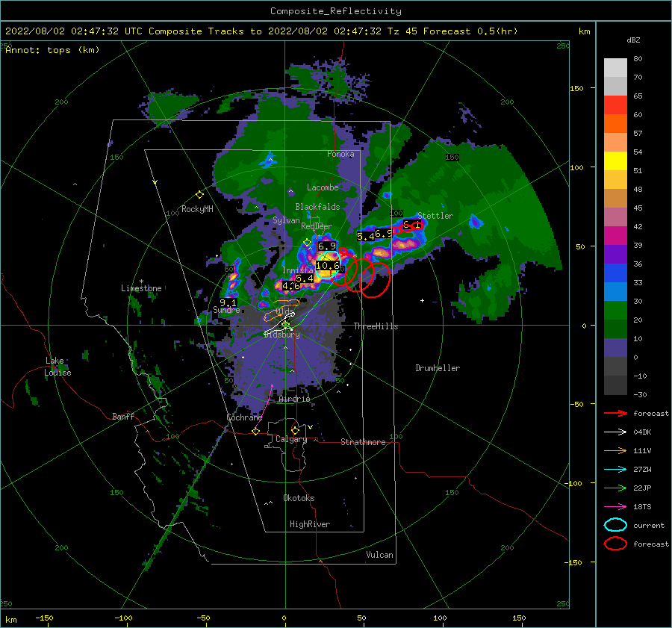
Task: Click the Stettler city label
Action: [435, 216]
